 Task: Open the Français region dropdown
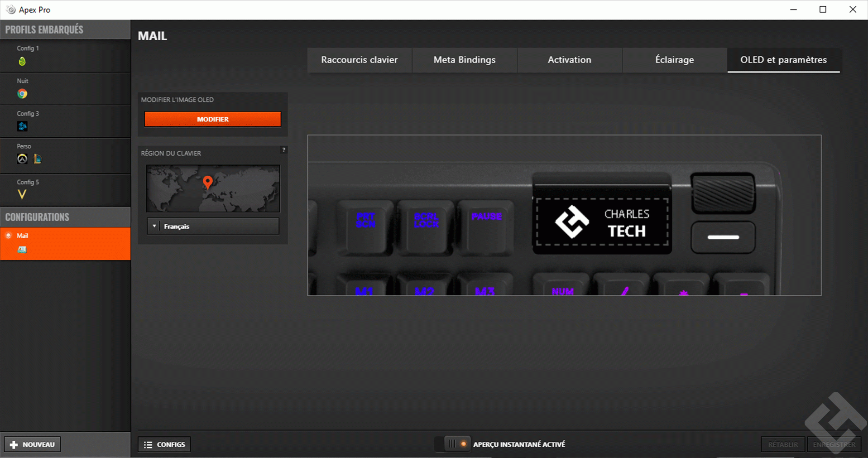[213, 226]
